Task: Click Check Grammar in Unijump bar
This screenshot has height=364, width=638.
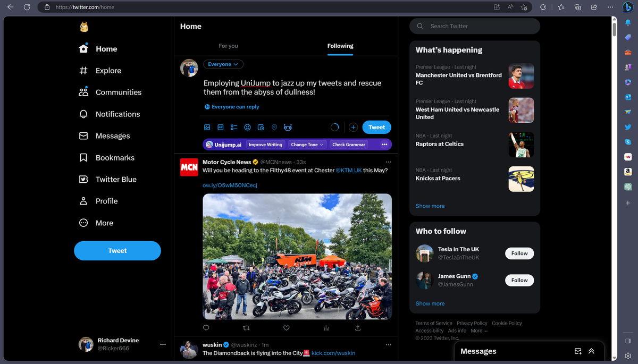Action: pyautogui.click(x=349, y=145)
